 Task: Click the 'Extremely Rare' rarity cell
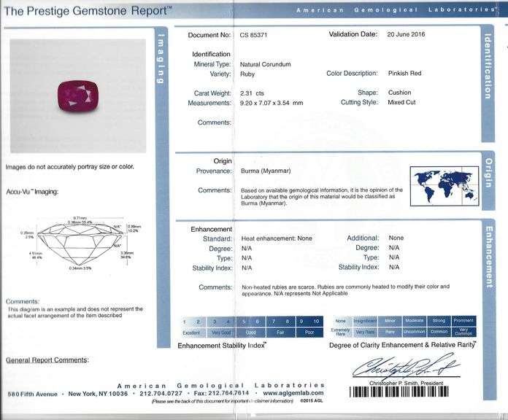click(x=341, y=332)
